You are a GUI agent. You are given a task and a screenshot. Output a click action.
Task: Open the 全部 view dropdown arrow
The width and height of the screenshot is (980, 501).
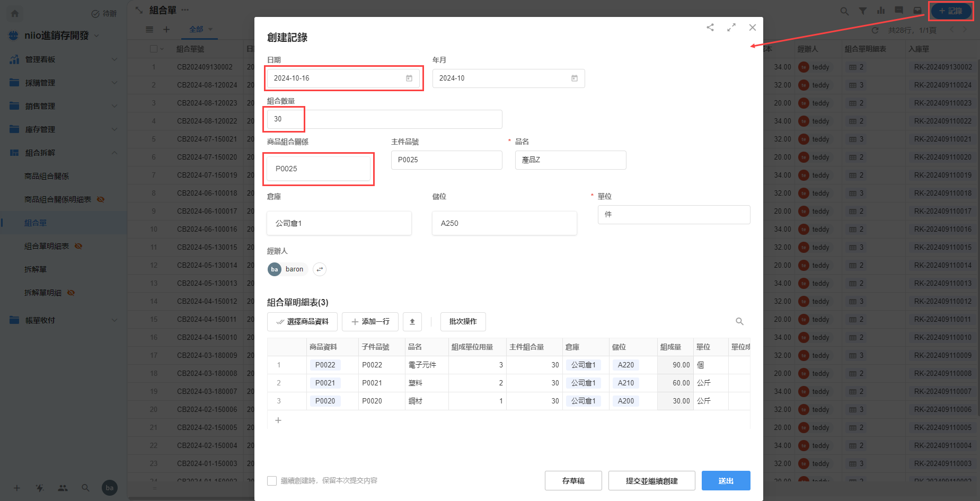point(210,30)
